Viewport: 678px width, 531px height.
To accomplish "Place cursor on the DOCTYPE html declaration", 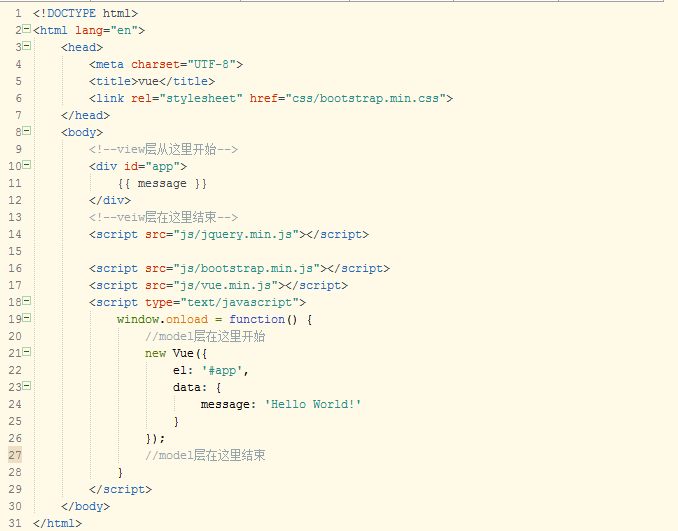I will click(x=85, y=13).
